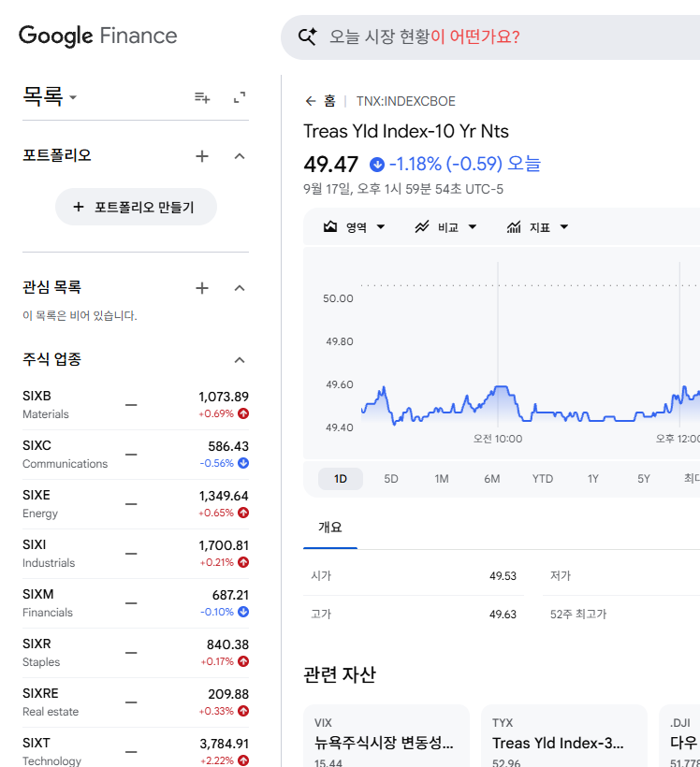
Task: Select the SIXE Energy sector row
Action: tap(136, 504)
